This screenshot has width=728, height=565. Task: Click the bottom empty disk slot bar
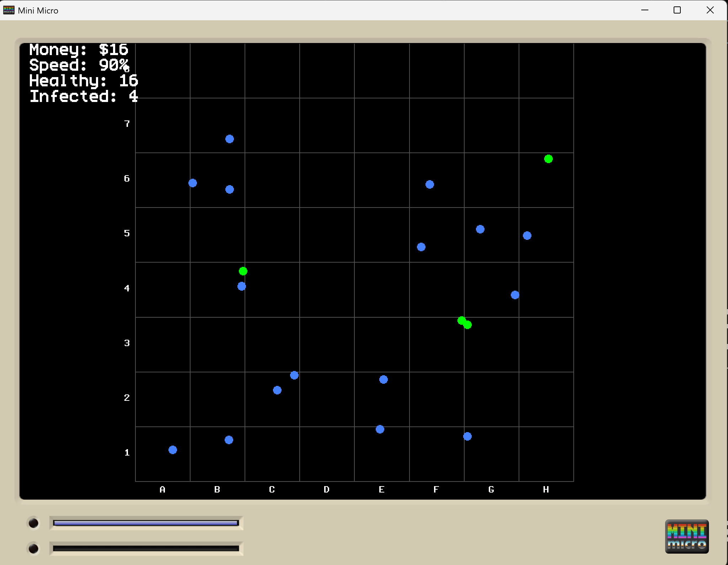(146, 549)
